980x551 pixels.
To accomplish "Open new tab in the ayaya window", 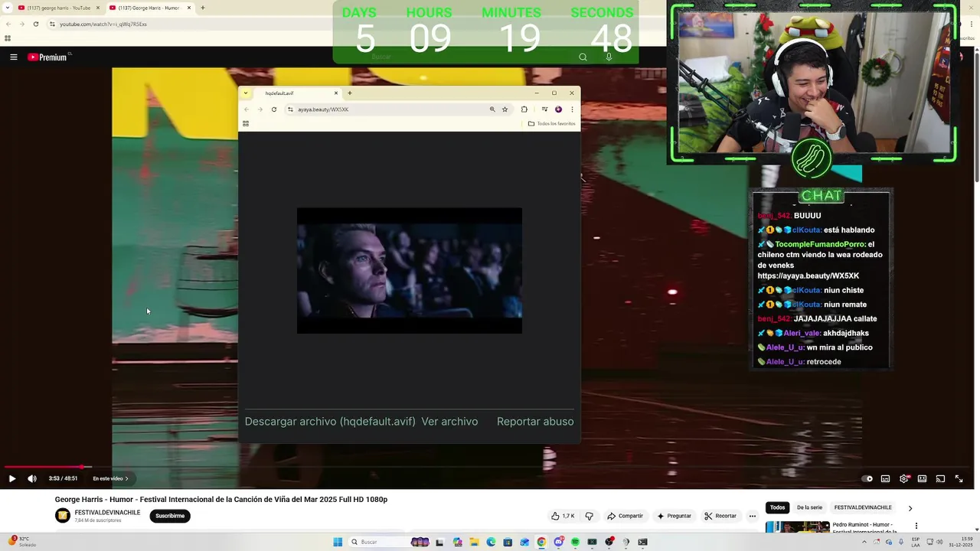I will (x=350, y=93).
